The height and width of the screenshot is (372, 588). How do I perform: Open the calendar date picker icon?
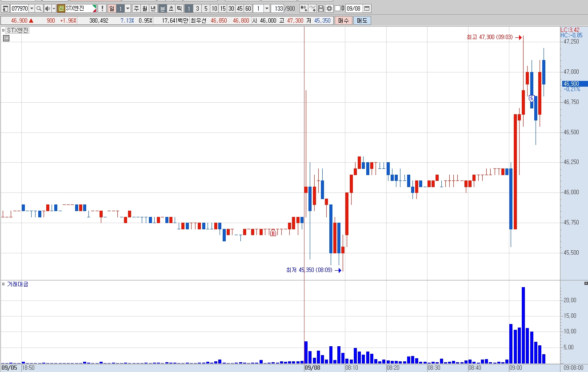(367, 8)
